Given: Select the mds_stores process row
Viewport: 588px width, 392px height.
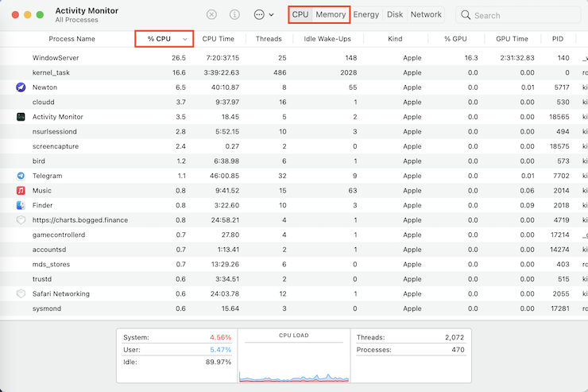Looking at the screenshot, I should [294, 265].
